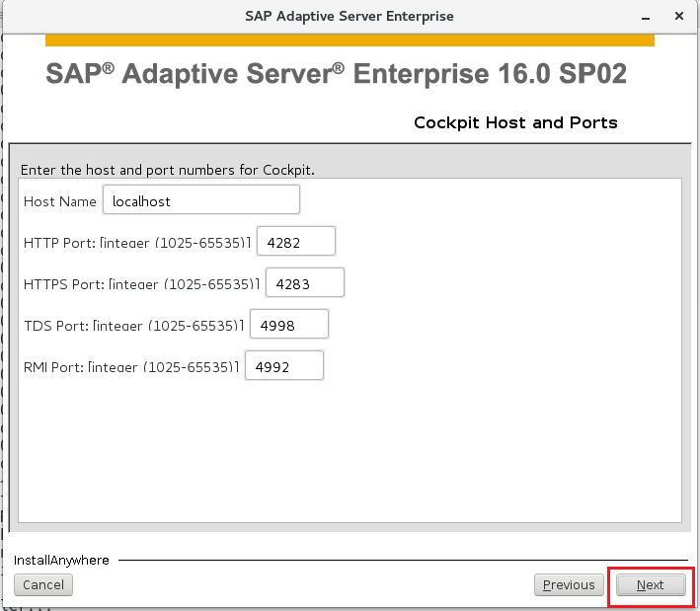
Task: Click the InstallAnywhere label
Action: pos(61,560)
